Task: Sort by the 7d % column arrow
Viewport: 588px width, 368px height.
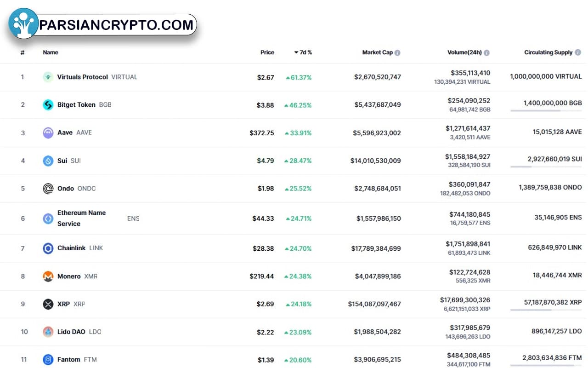Action: [x=296, y=52]
